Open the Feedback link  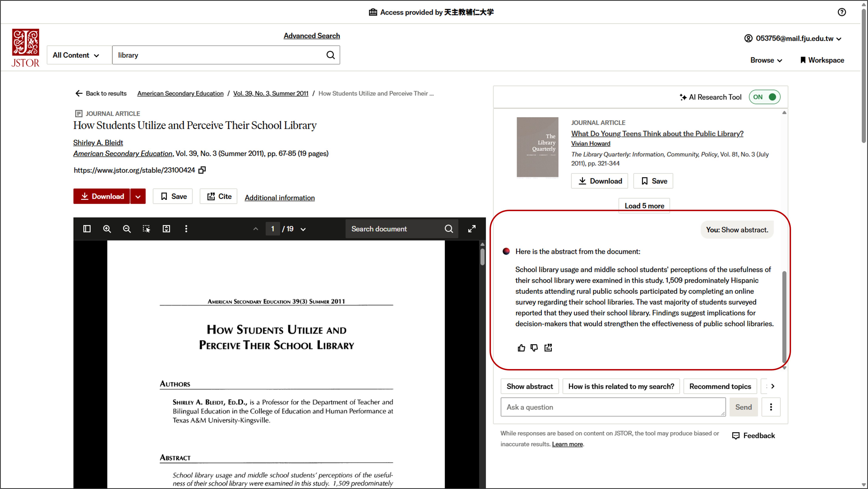click(754, 436)
